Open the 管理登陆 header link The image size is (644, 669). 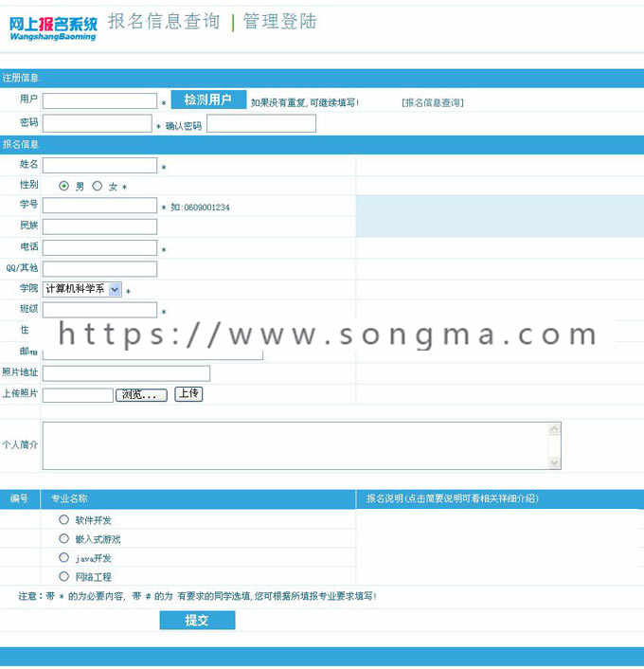280,22
